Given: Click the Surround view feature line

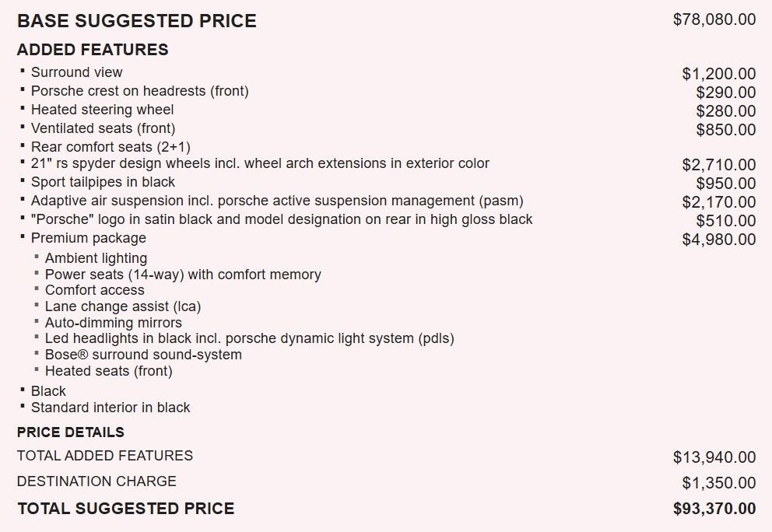Looking at the screenshot, I should (x=77, y=72).
